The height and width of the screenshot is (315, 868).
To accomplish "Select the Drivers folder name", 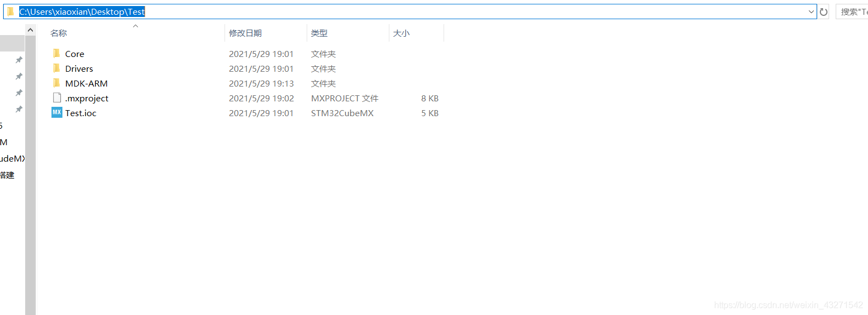I will pos(79,68).
